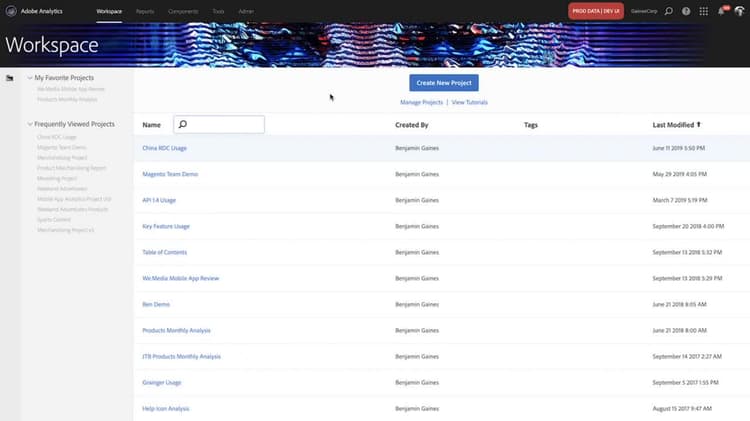Sort by Tags column header
Viewport: 750px width, 421px height.
531,125
